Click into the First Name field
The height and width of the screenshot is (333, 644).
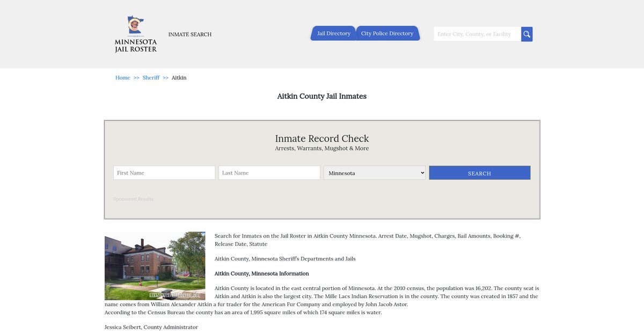point(164,173)
